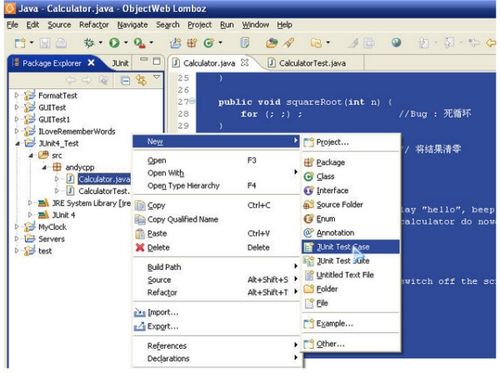Screen dimensions: 500x373
Task: Choose Example... in New submenu
Action: pos(351,324)
